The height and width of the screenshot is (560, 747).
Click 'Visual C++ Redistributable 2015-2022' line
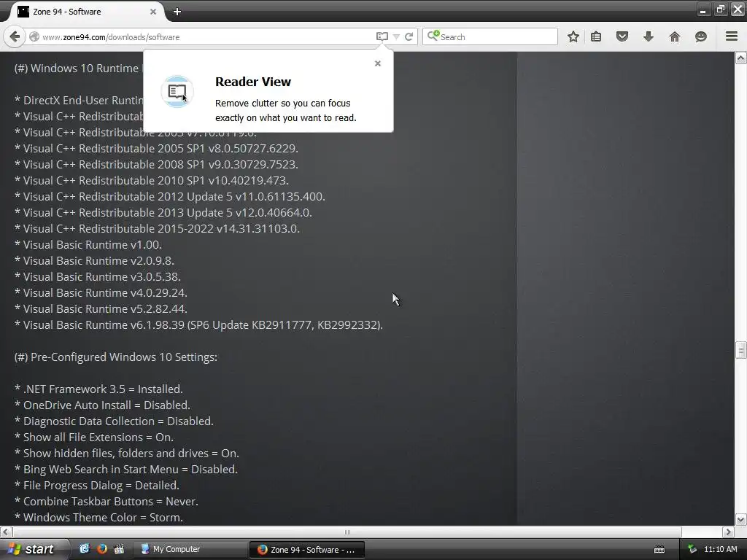(x=157, y=229)
